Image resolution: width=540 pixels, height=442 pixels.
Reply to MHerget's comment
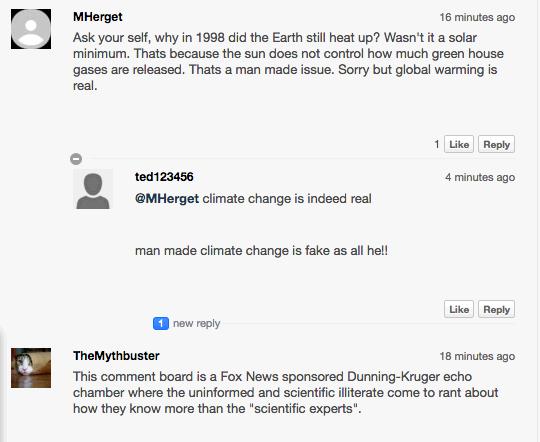496,144
